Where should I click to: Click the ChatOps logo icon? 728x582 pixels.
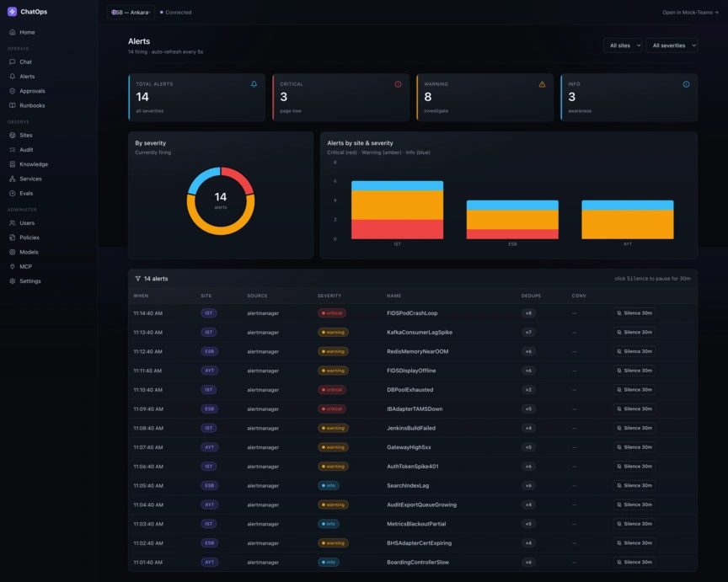[x=12, y=12]
